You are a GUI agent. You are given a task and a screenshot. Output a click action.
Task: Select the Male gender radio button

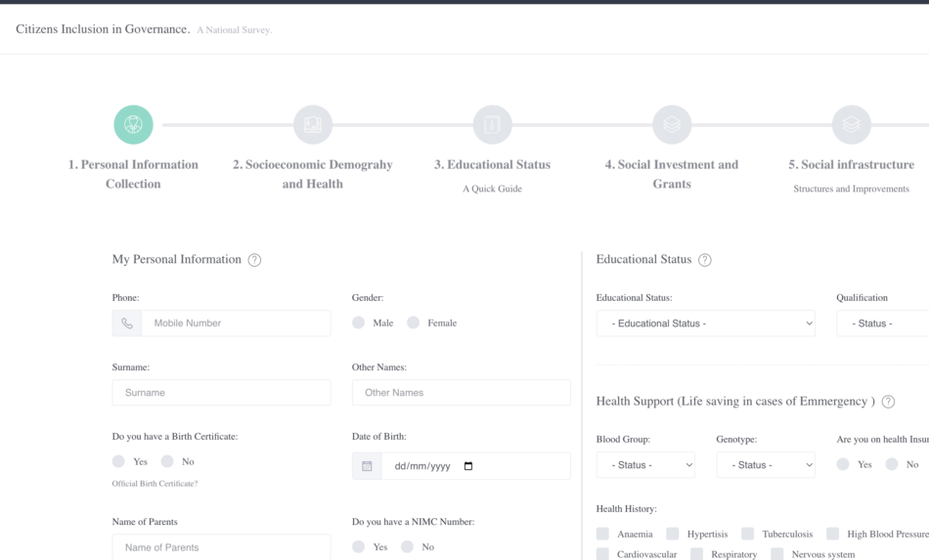[359, 323]
